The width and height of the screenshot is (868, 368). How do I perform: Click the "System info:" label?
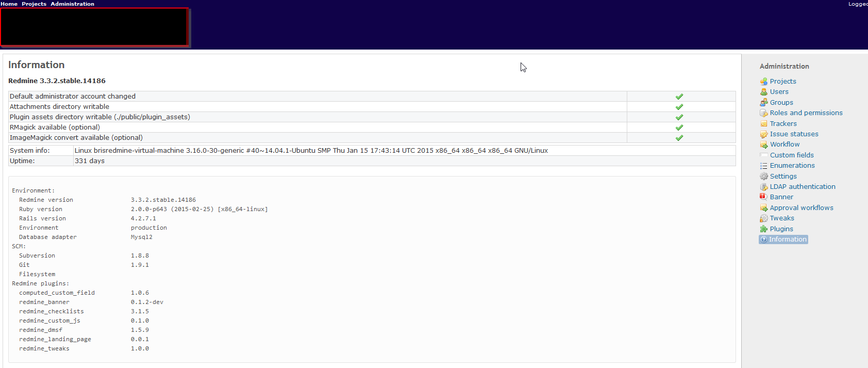pyautogui.click(x=30, y=151)
